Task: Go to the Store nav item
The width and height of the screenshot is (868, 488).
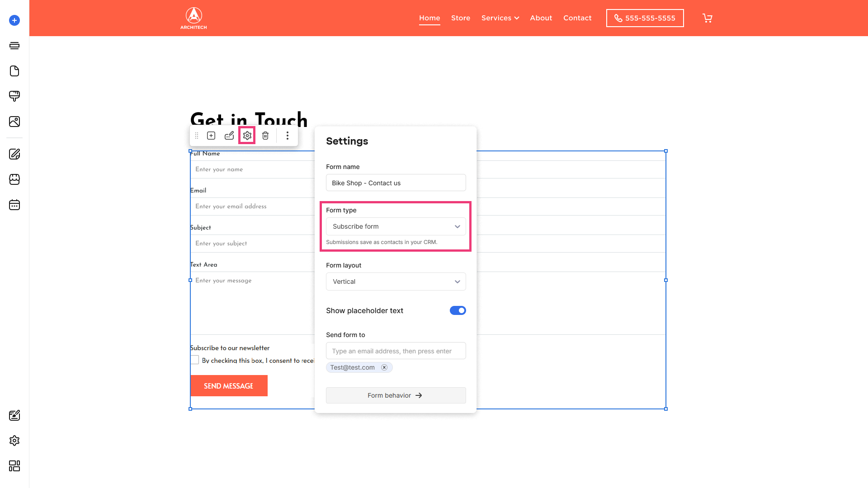Action: click(x=461, y=18)
